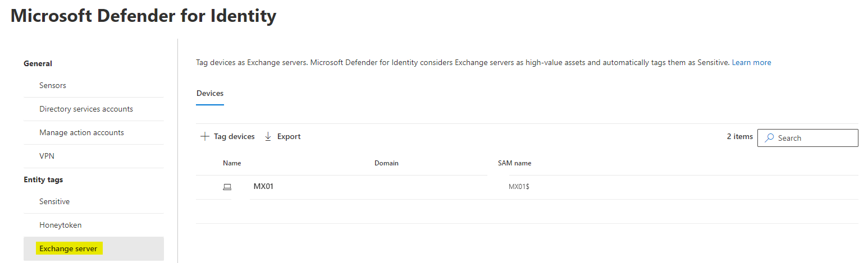Click the device icon in MX01 row

click(x=227, y=187)
